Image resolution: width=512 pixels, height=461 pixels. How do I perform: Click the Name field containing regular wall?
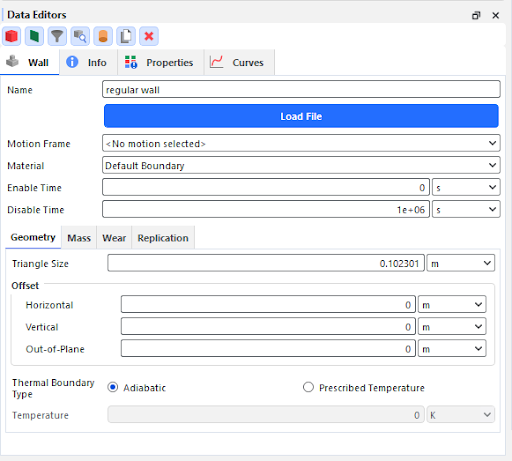coord(301,89)
